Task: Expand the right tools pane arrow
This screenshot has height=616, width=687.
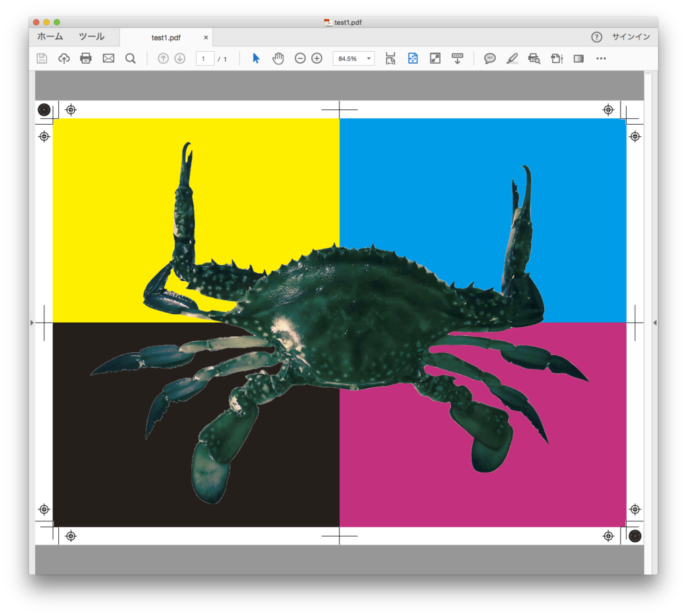Action: [655, 323]
